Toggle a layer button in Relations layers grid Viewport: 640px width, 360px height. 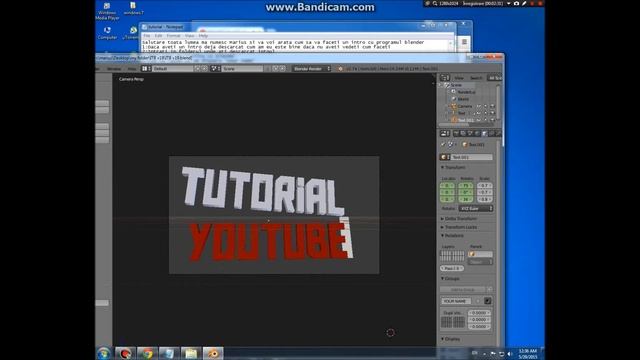click(452, 256)
